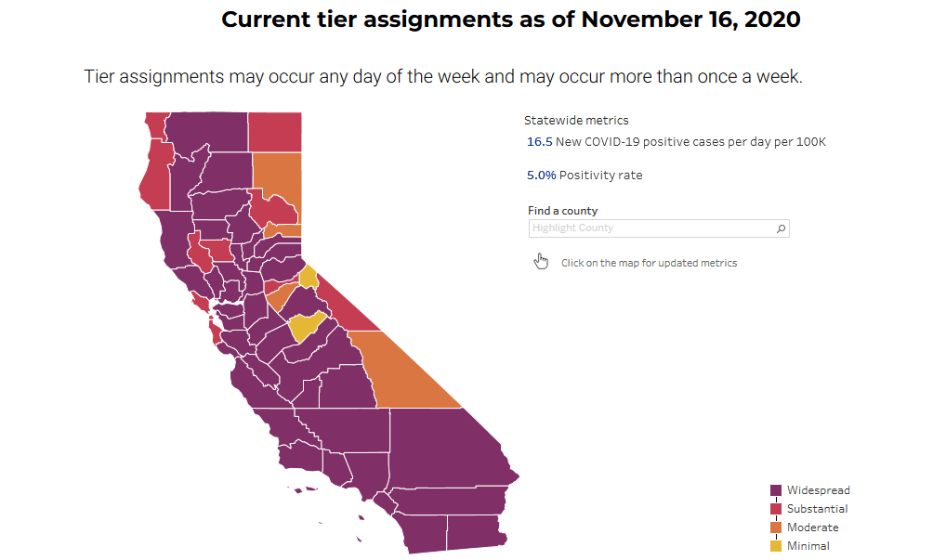This screenshot has width=946, height=560.
Task: Select the 'Widespread' legend label
Action: point(818,490)
